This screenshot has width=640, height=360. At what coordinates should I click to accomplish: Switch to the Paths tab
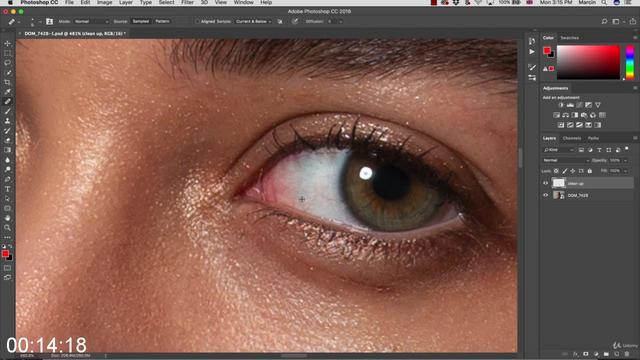[x=593, y=138]
